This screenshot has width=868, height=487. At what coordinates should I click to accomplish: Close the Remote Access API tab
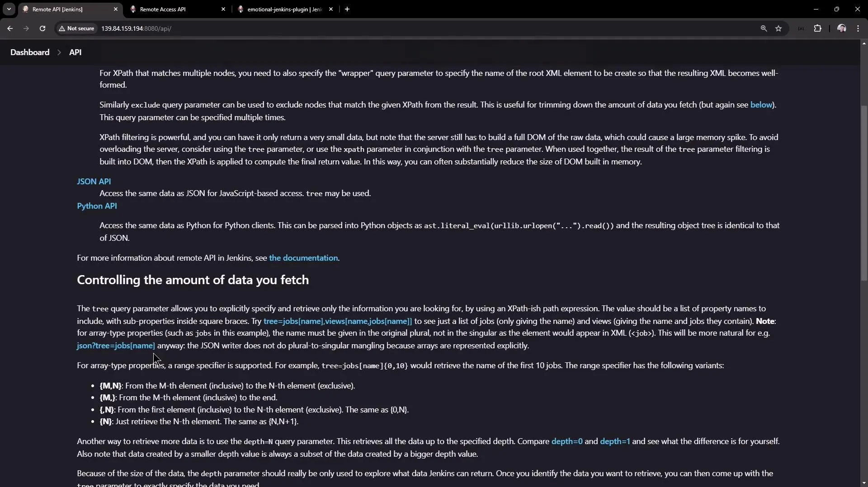point(223,9)
